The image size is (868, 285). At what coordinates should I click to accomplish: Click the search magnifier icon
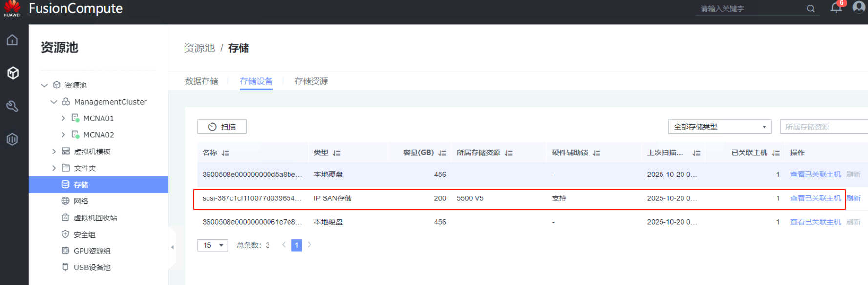[x=811, y=9]
